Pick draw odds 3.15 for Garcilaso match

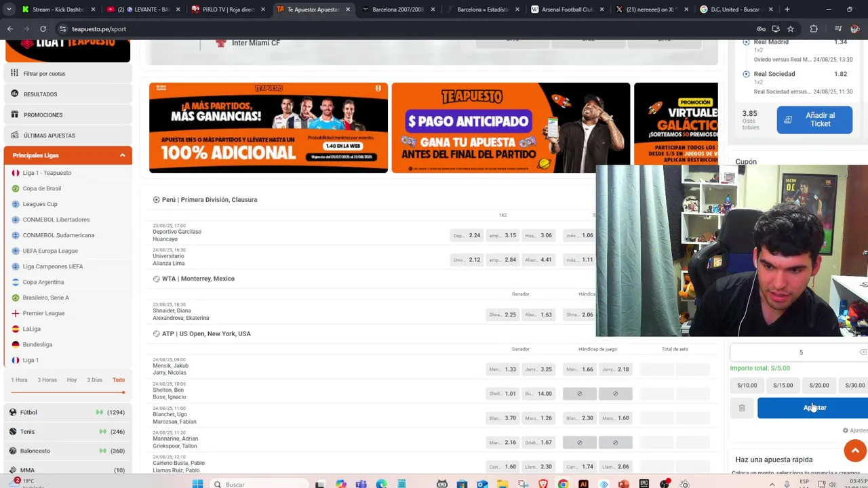502,235
